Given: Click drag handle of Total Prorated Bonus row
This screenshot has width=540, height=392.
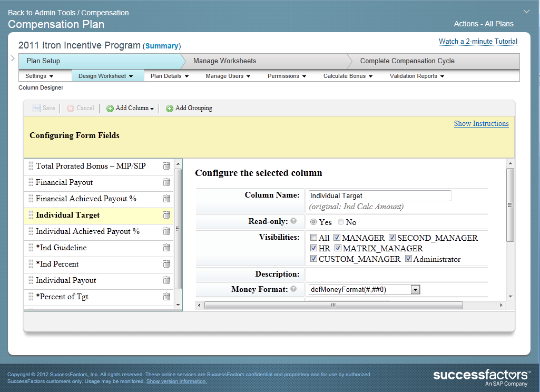Looking at the screenshot, I should click(31, 166).
